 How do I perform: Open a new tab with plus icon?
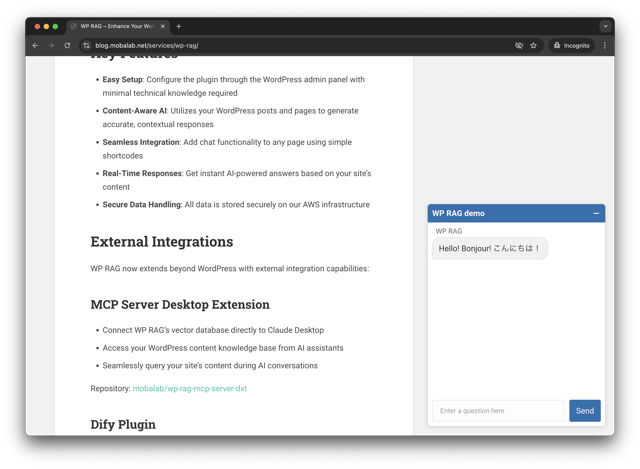[178, 26]
